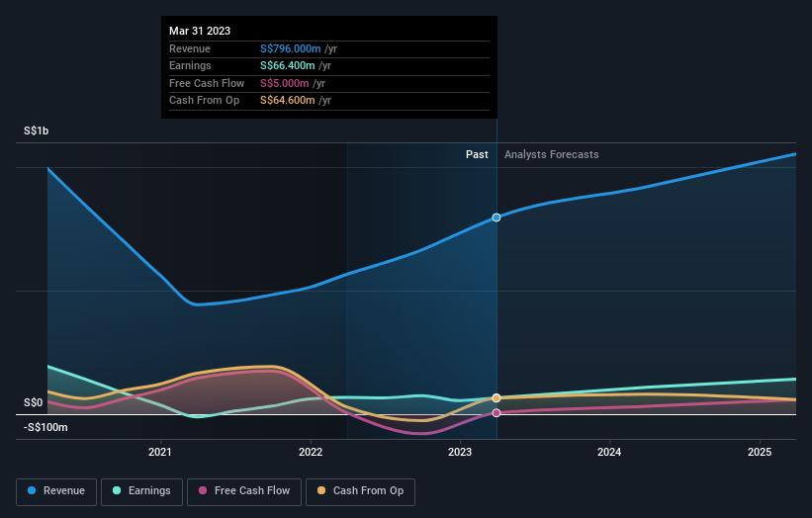This screenshot has width=812, height=518.
Task: Click the S$66.400m earnings value
Action: pos(288,65)
